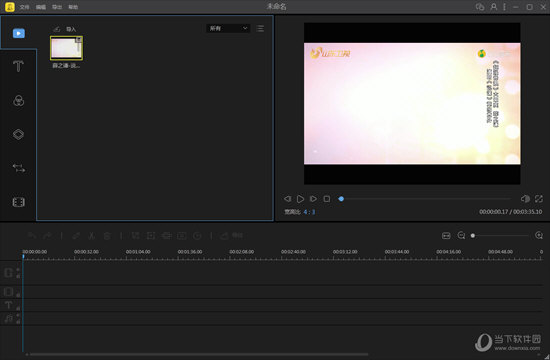Expand the 所有 media filter dropdown
This screenshot has width=550, height=360.
coord(228,28)
